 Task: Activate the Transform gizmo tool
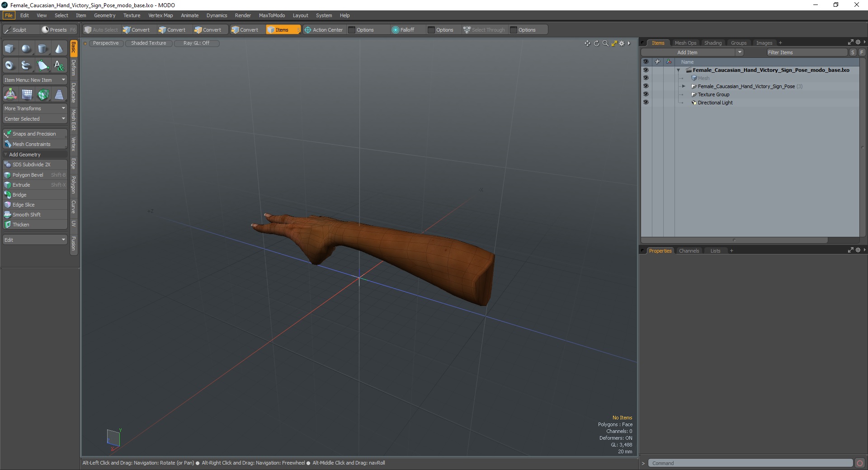coord(10,94)
